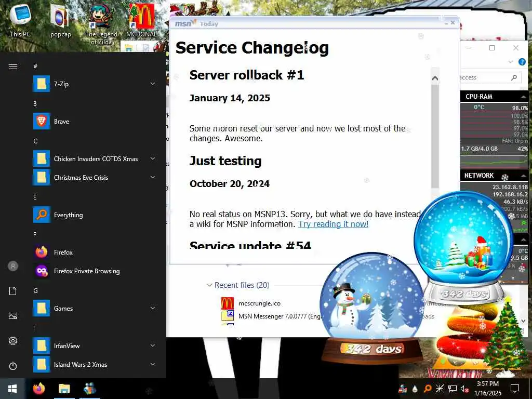Open Firefox from the taskbar

[x=39, y=389]
